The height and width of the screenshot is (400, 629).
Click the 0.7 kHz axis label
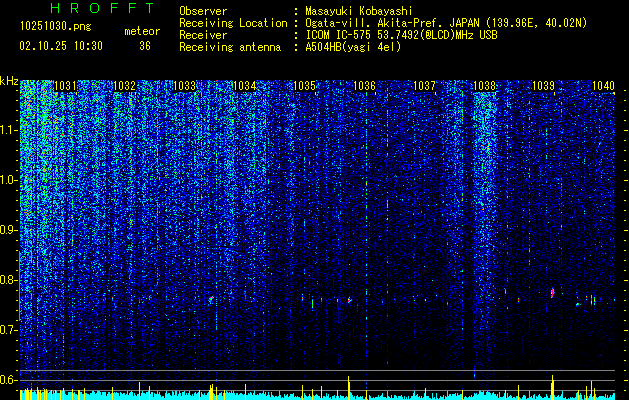point(9,330)
